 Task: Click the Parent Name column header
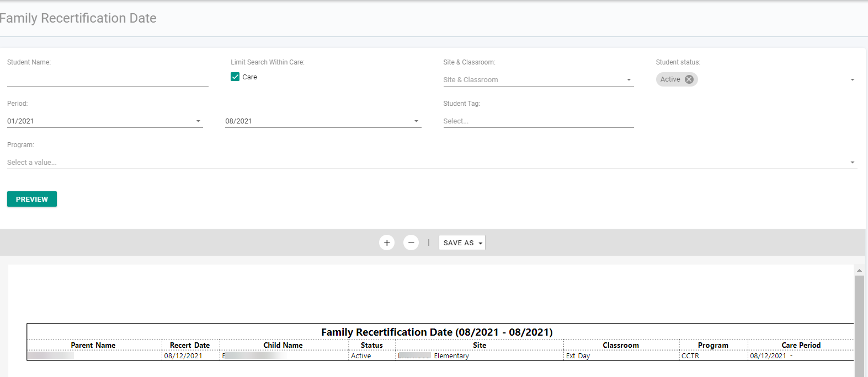click(93, 345)
